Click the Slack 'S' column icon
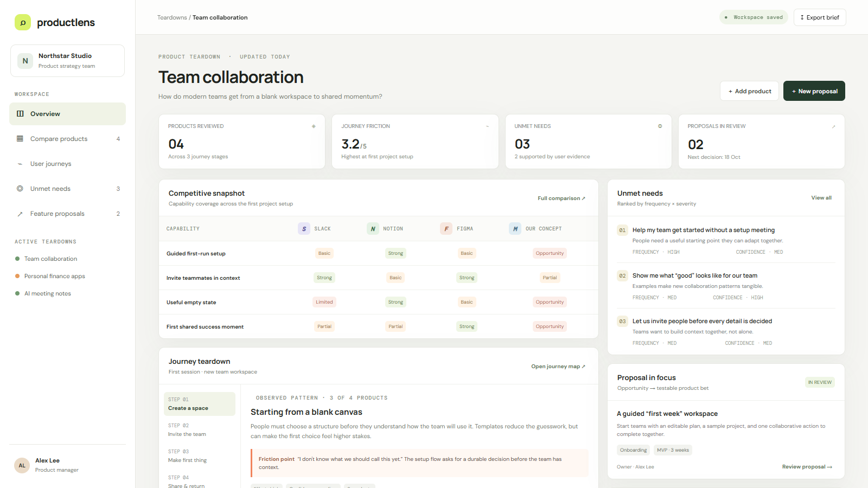Viewport: 868px width, 488px height. point(304,229)
